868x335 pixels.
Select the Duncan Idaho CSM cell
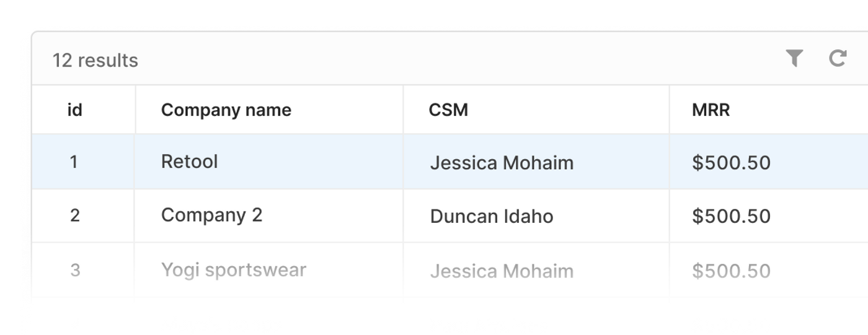tap(491, 216)
